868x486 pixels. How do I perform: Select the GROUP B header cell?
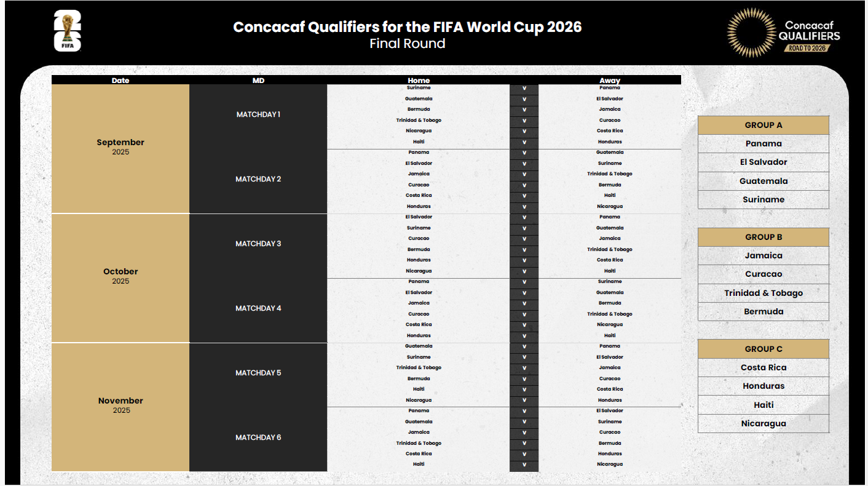(x=763, y=237)
